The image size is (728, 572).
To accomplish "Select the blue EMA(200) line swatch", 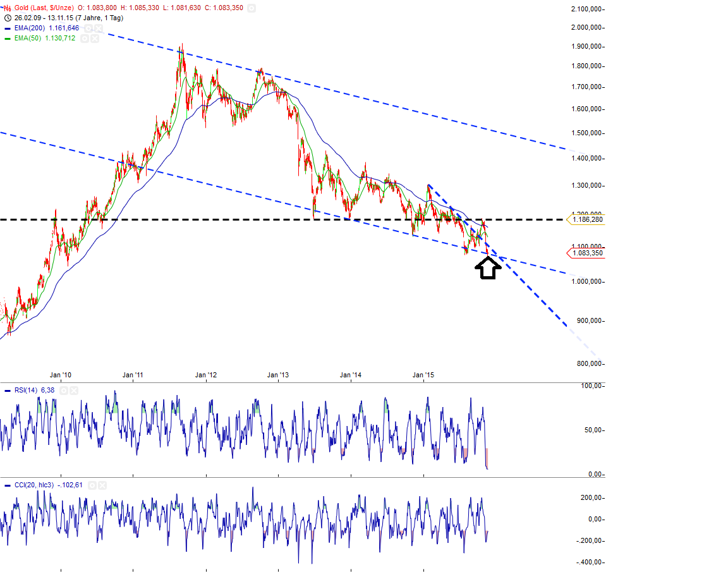I will [x=6, y=28].
